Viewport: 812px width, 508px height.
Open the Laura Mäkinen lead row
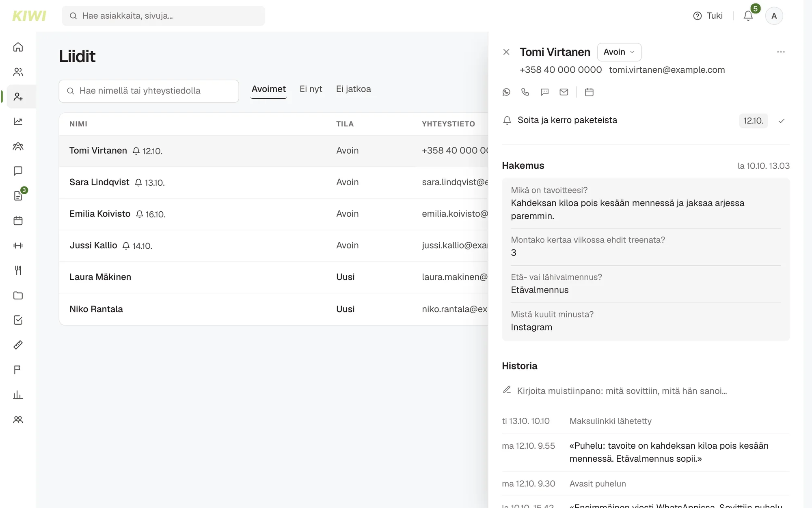click(x=274, y=277)
